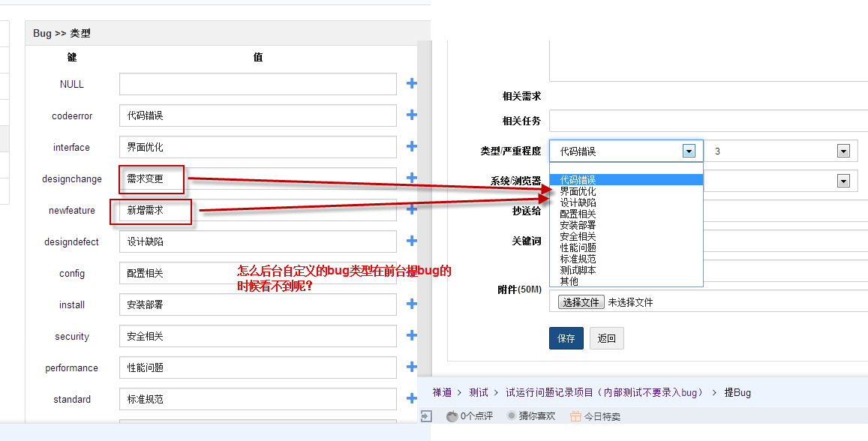868x441 pixels.
Task: Click the install value field 安装部署
Action: (x=258, y=304)
